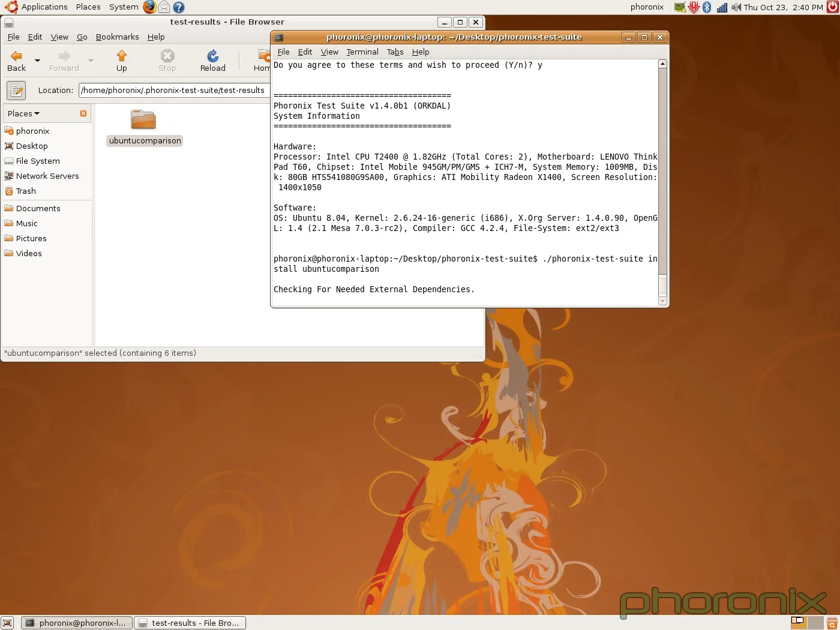Switch to terminal via taskbar button
This screenshot has width=840, height=630.
(x=76, y=623)
